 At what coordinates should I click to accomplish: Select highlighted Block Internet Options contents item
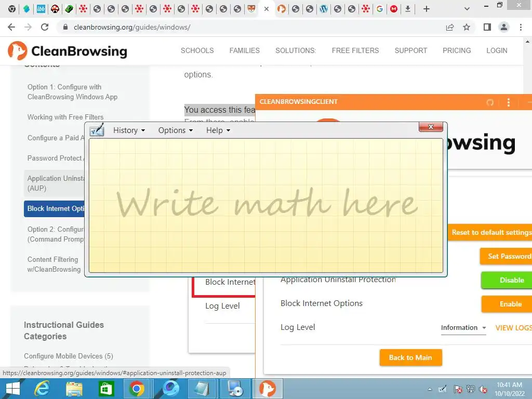(x=54, y=209)
